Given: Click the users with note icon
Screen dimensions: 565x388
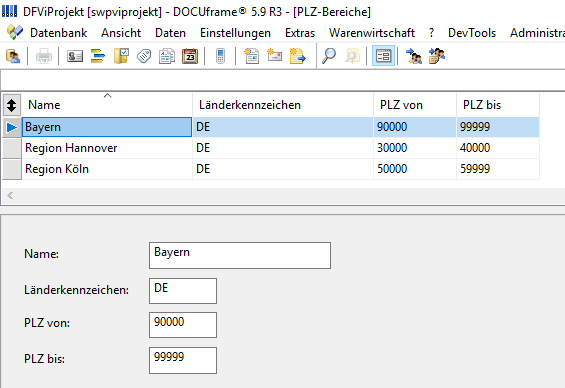Looking at the screenshot, I should 437,56.
